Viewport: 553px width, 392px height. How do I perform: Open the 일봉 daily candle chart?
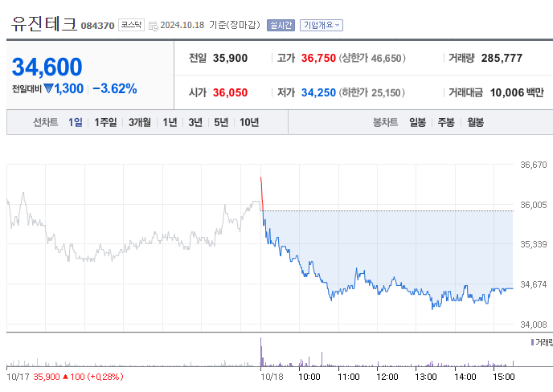(x=417, y=122)
